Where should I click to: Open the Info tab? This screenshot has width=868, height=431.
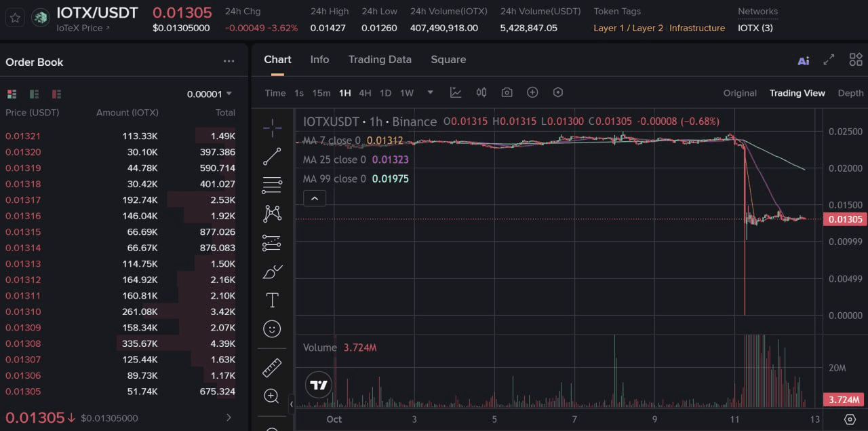pyautogui.click(x=319, y=60)
